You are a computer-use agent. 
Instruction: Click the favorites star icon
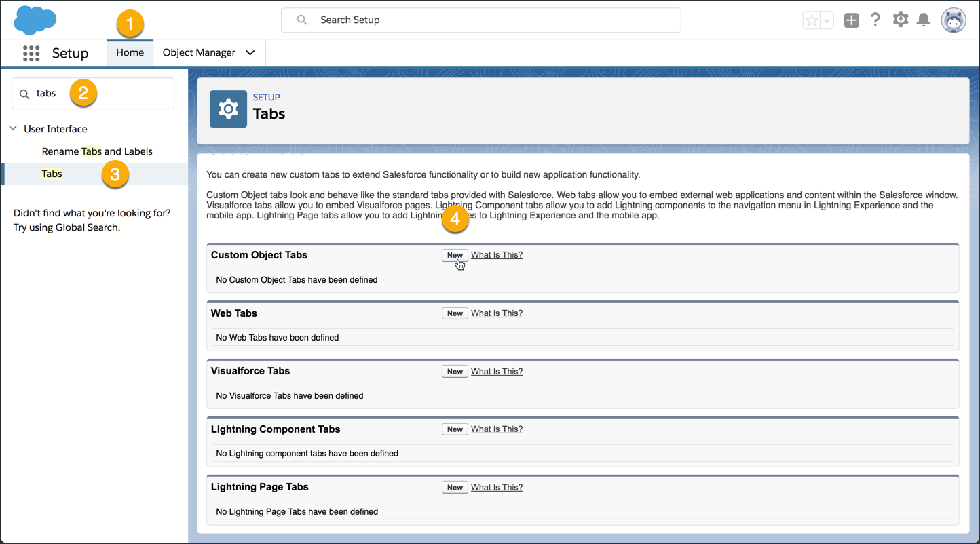click(x=811, y=20)
